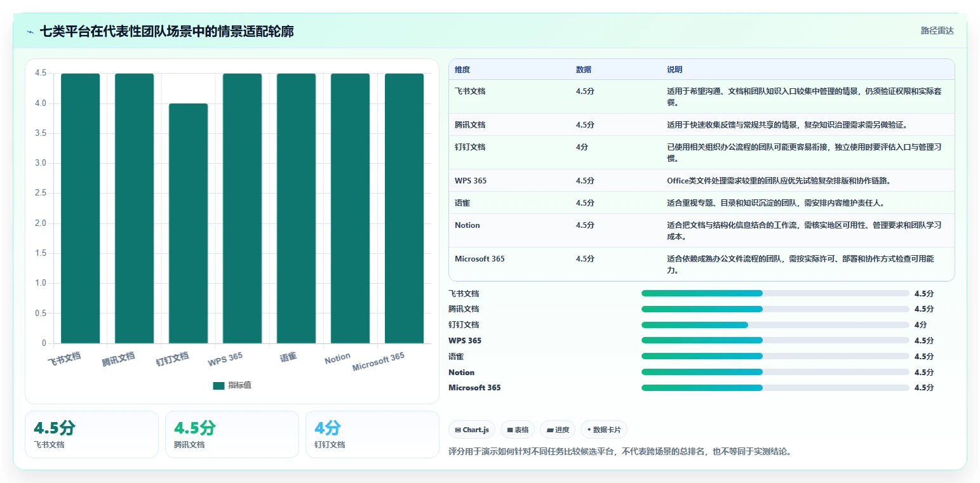Click the 腾讯文档 table row name
980x483 pixels.
(470, 125)
